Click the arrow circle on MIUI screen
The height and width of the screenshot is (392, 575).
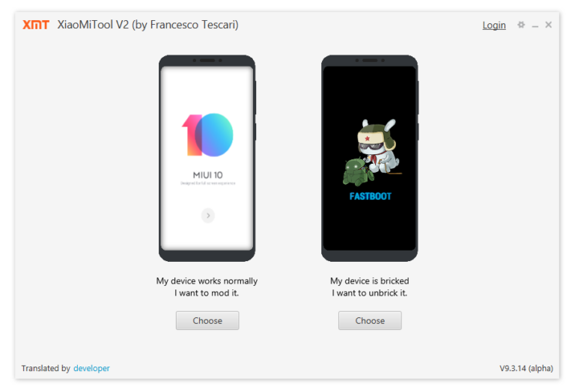208,215
